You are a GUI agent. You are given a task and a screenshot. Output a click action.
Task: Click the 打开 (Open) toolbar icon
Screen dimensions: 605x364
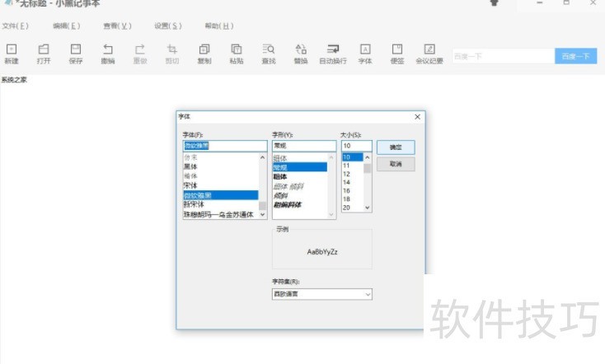click(x=44, y=54)
